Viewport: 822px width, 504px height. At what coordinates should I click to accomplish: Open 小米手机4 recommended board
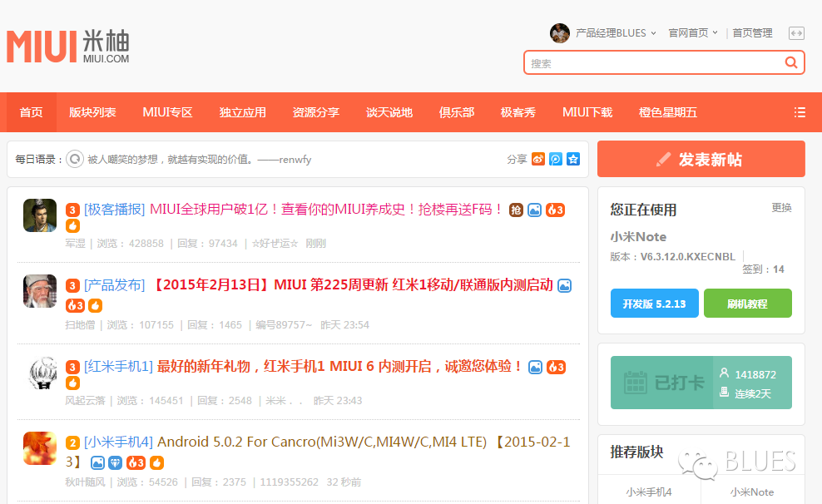pyautogui.click(x=648, y=492)
